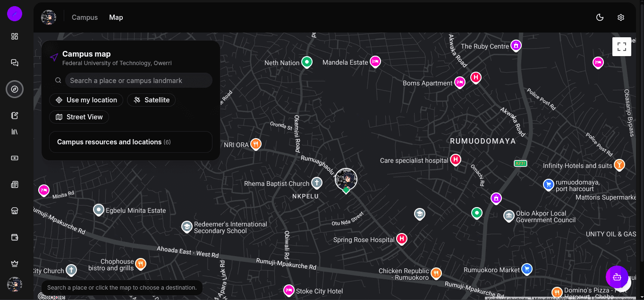
Task: Switch to the Campus tab
Action: (85, 17)
